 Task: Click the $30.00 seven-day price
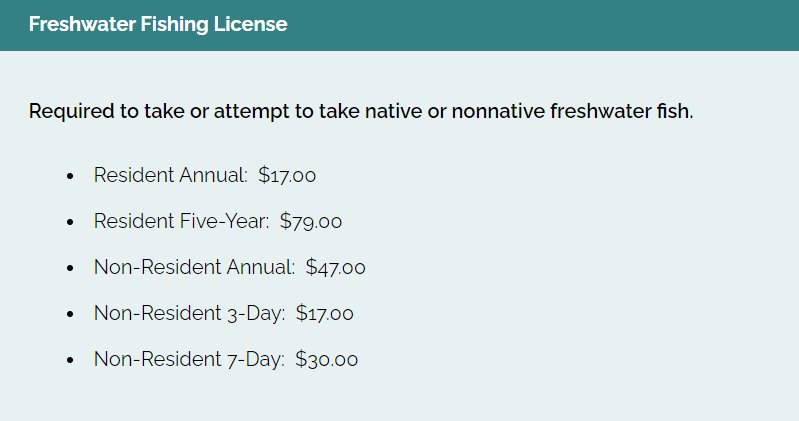click(x=327, y=359)
